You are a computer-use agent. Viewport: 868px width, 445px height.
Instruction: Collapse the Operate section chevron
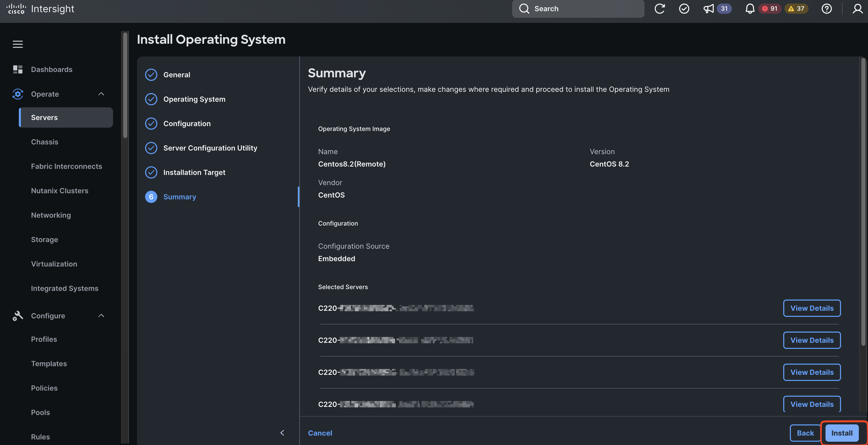(101, 94)
